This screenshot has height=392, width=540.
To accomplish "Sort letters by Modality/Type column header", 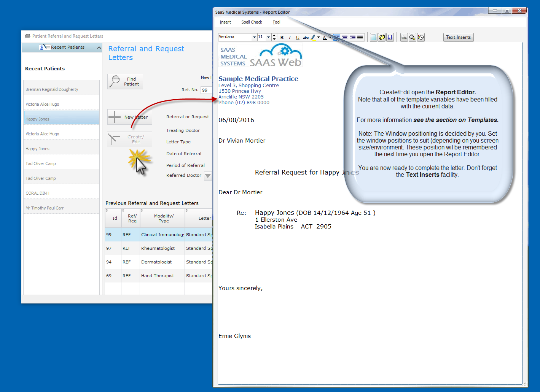I will point(162,218).
